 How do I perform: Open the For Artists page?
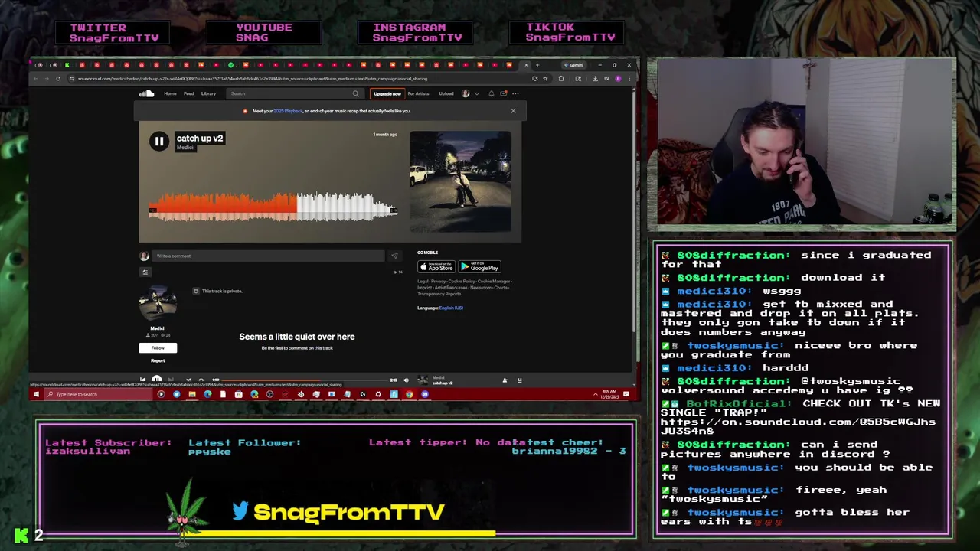click(418, 93)
